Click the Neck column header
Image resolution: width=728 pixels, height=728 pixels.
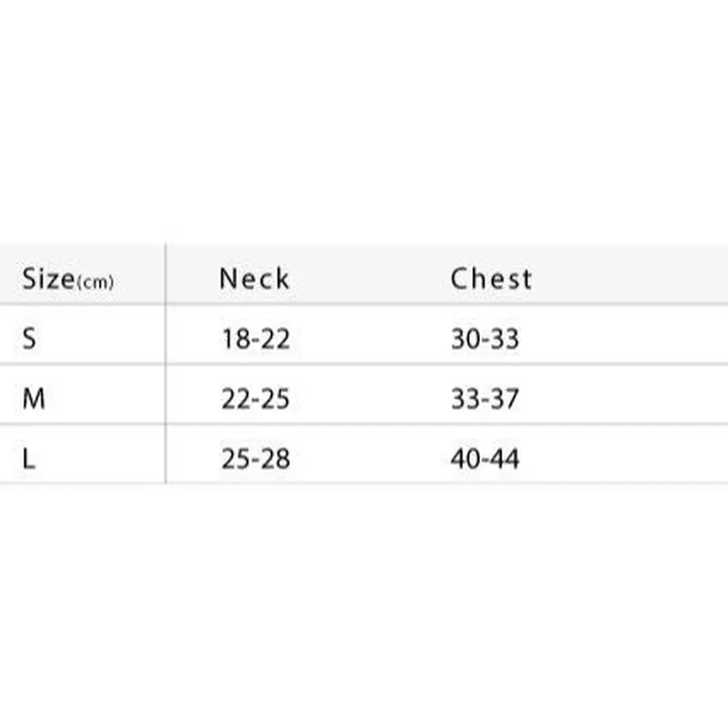click(254, 279)
